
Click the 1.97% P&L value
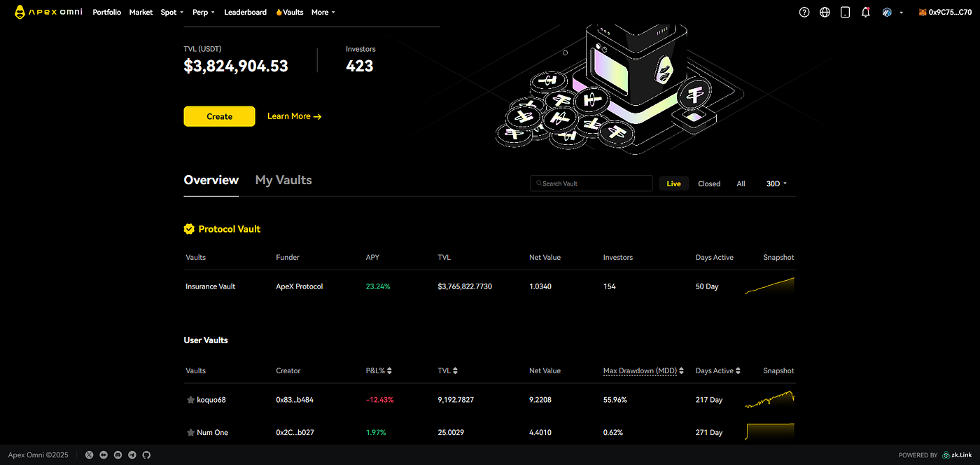pos(376,432)
